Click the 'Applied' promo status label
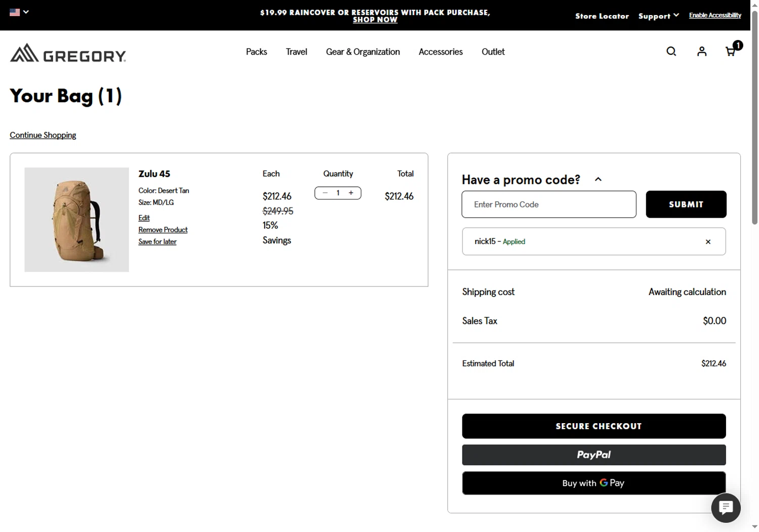759x532 pixels. 514,242
